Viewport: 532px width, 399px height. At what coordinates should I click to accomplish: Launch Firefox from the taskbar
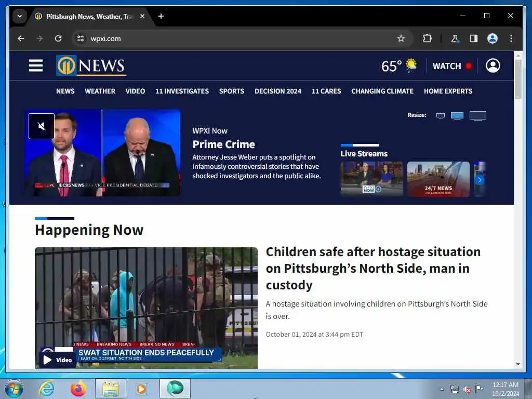coord(78,389)
